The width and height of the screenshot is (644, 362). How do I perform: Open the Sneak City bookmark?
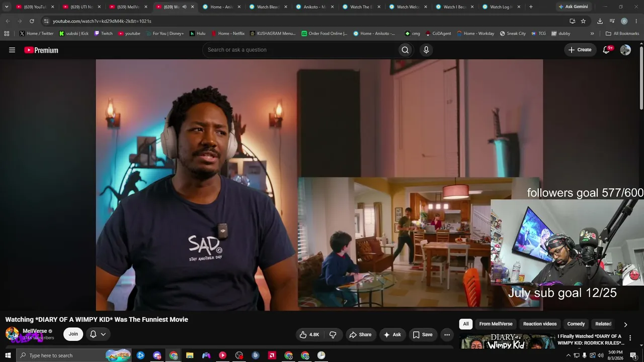coord(513,34)
